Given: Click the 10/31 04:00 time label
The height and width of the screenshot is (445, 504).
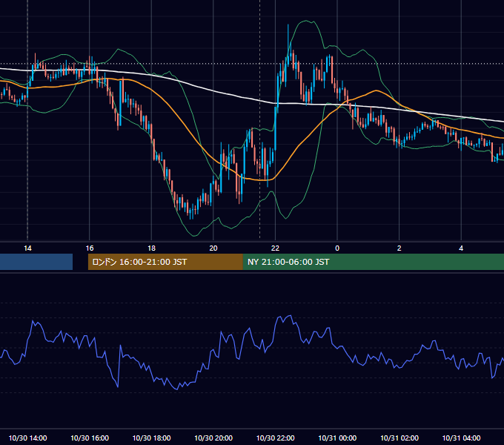Looking at the screenshot, I should 461,438.
